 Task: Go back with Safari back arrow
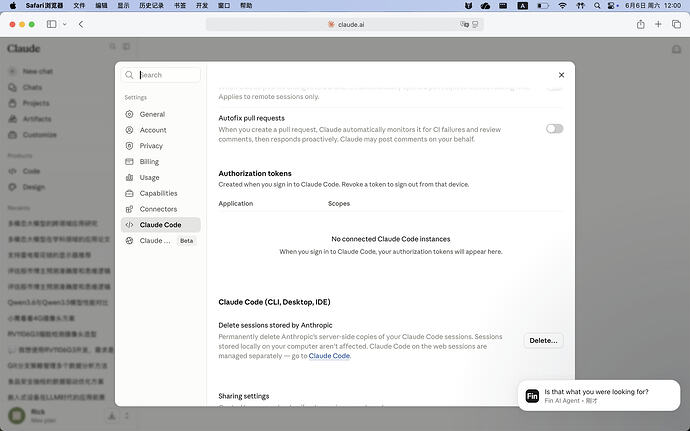tap(81, 24)
